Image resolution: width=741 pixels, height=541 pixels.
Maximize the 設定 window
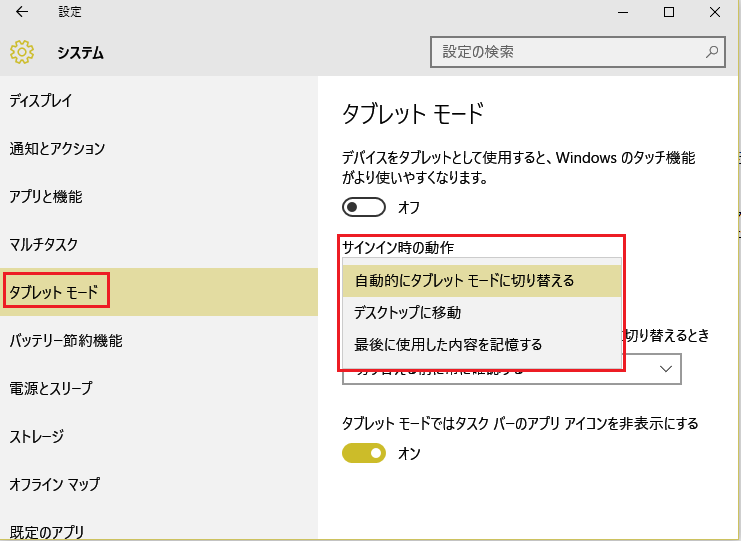point(669,12)
